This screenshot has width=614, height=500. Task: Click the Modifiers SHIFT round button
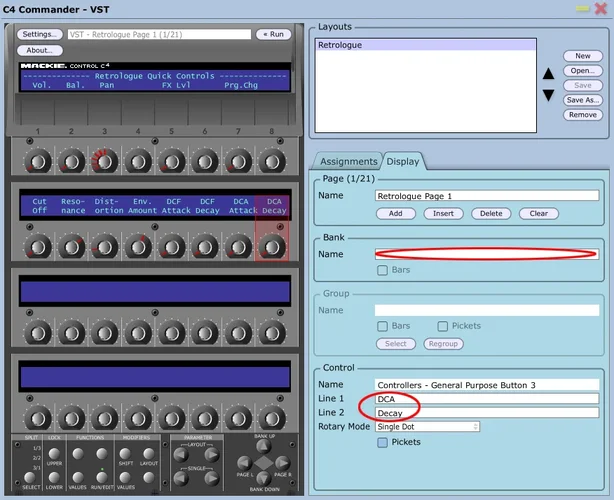tap(125, 454)
